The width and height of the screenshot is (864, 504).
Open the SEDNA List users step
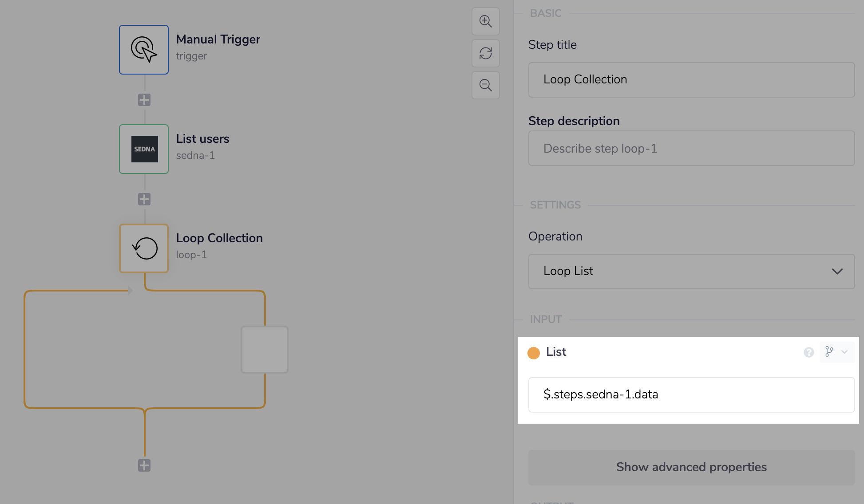click(x=143, y=149)
